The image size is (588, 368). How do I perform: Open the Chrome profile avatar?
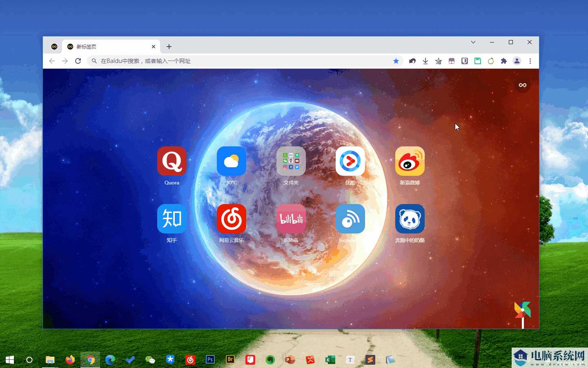click(x=517, y=61)
